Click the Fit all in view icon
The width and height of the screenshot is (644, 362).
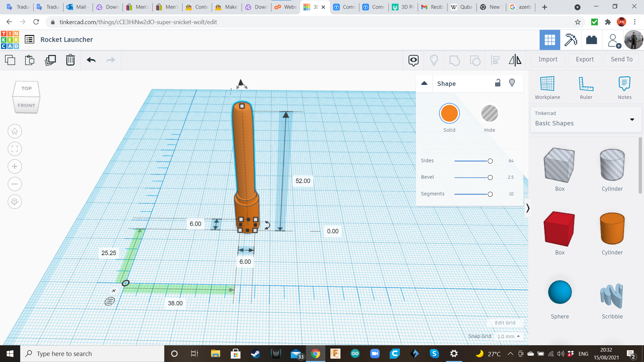coord(15,149)
